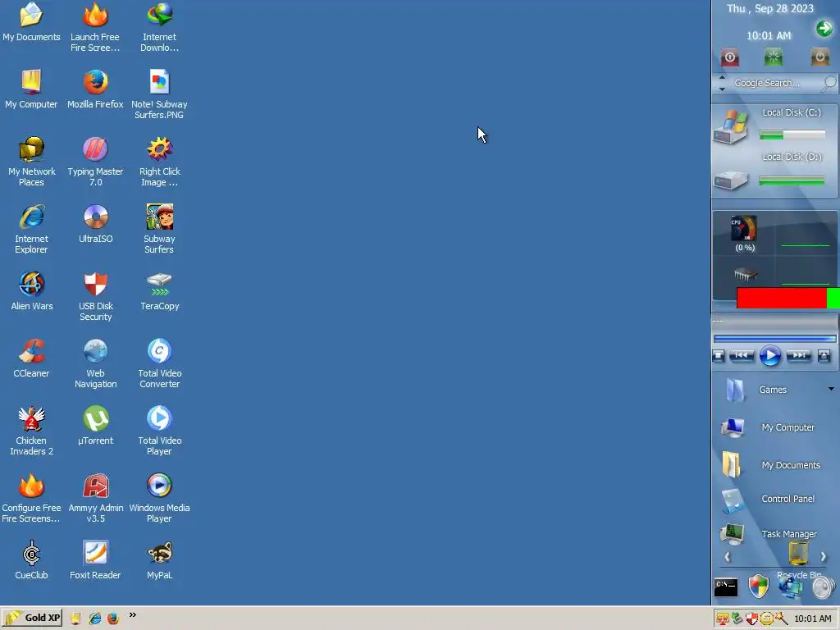Play media in sidebar player
Image resolution: width=840 pixels, height=630 pixels.
(x=769, y=356)
